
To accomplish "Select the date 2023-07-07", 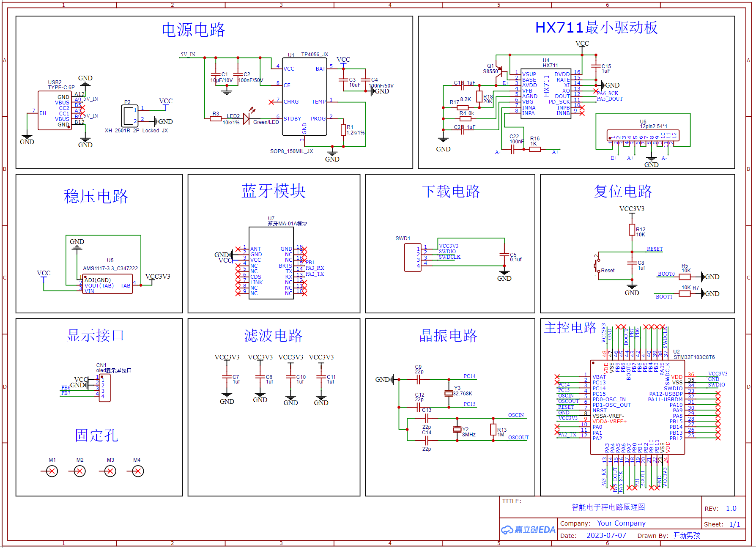I will coord(606,535).
